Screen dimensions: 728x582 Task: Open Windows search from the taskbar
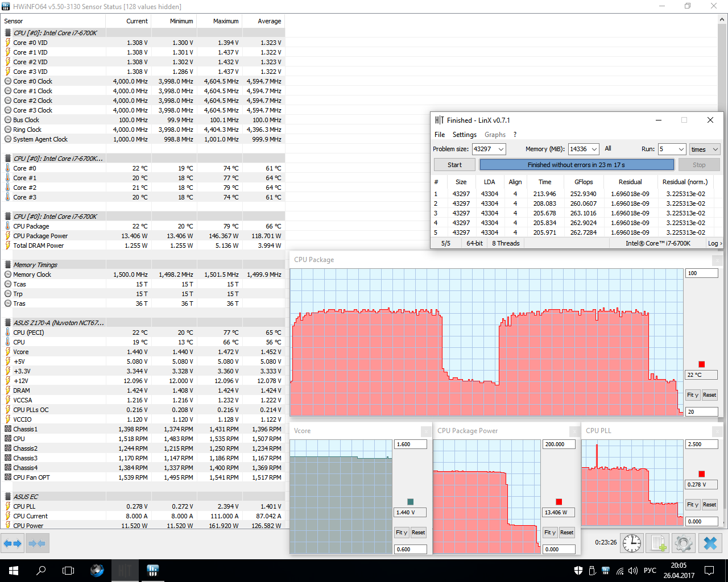[x=41, y=571]
